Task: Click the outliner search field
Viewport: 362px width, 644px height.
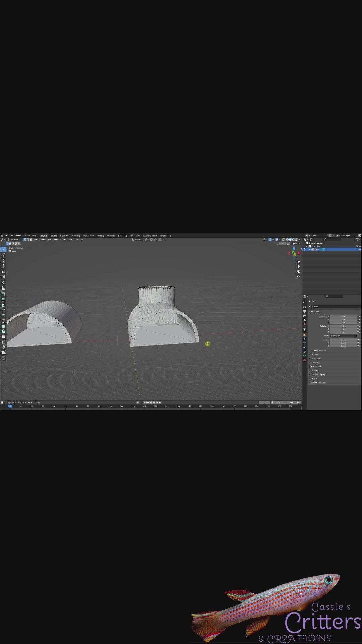Action: click(332, 239)
